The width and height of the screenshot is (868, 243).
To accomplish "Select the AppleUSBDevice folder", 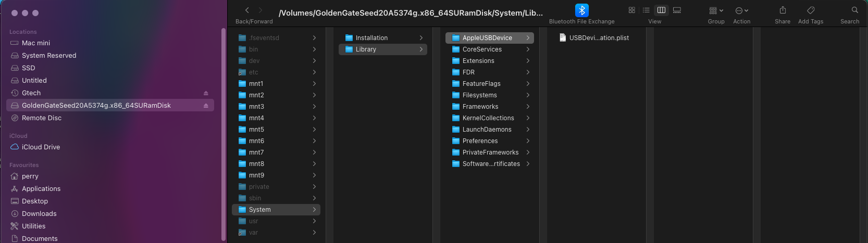I will coord(490,38).
